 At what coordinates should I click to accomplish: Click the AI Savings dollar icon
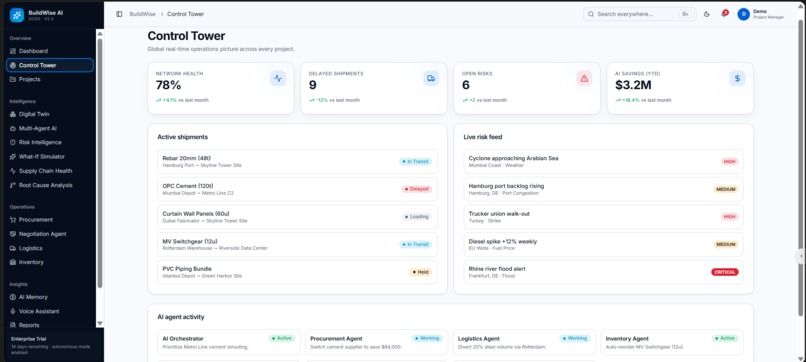click(737, 78)
